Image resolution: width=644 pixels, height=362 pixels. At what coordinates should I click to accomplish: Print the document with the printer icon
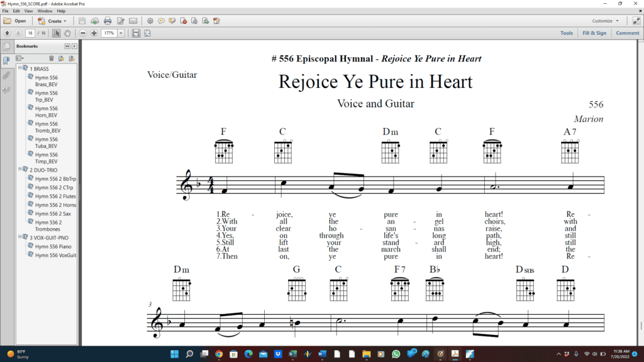(x=108, y=21)
